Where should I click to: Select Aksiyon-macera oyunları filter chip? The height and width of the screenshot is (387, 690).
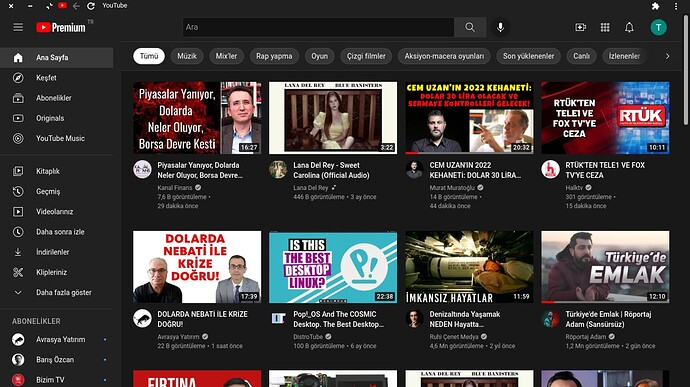point(444,56)
